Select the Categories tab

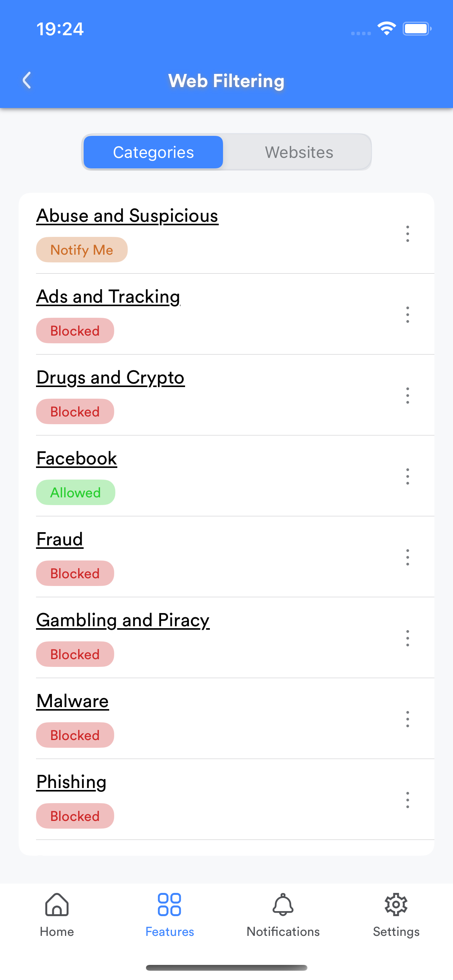coord(153,152)
